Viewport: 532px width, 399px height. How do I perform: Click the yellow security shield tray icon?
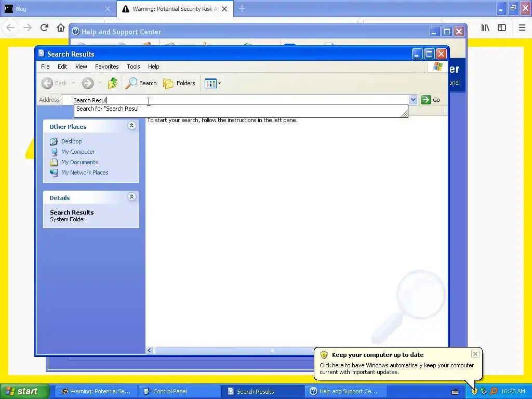(474, 391)
